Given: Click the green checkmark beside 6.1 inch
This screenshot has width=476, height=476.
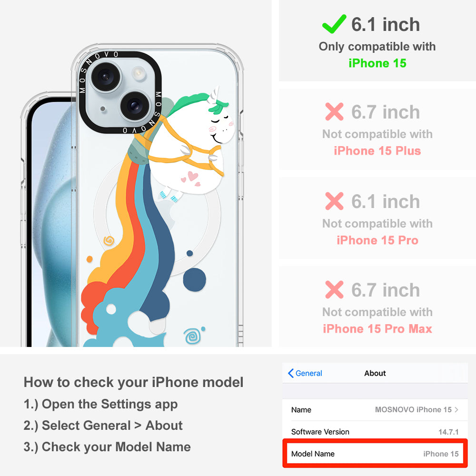Looking at the screenshot, I should coord(334,24).
